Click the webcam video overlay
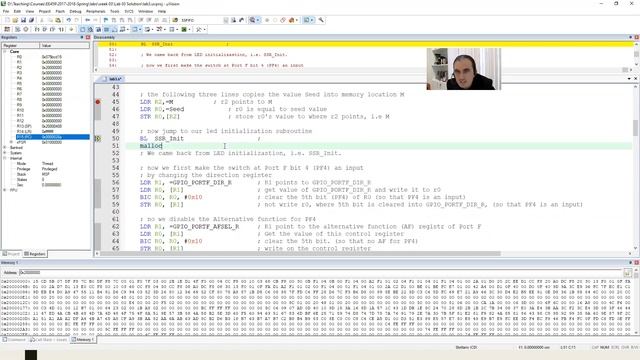This screenshot has height=360, width=640. pyautogui.click(x=464, y=69)
